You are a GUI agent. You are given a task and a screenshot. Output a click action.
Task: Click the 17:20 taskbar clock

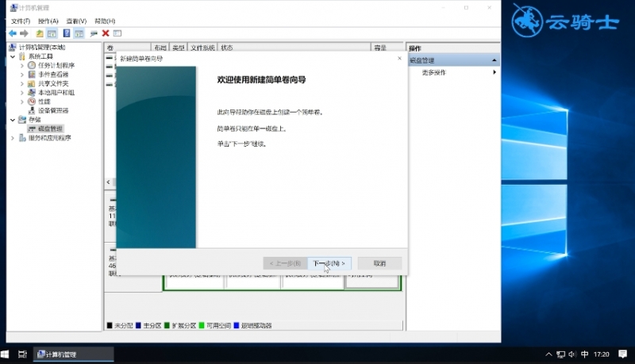[x=602, y=354]
